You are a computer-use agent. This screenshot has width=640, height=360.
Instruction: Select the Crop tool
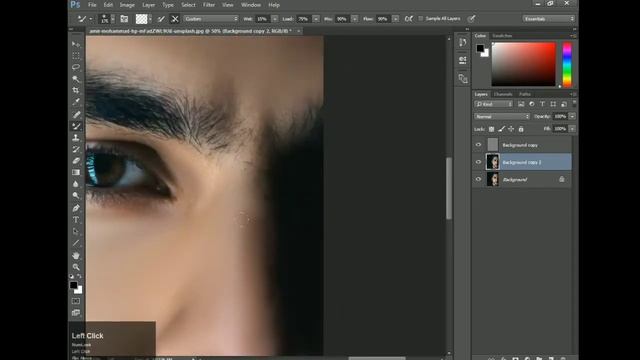click(76, 90)
